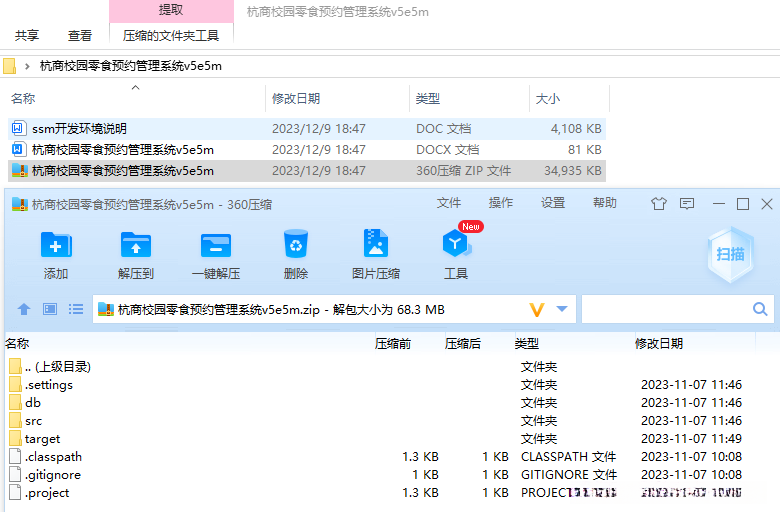The image size is (780, 512).
Task: Click the db folder icon
Action: click(x=15, y=402)
